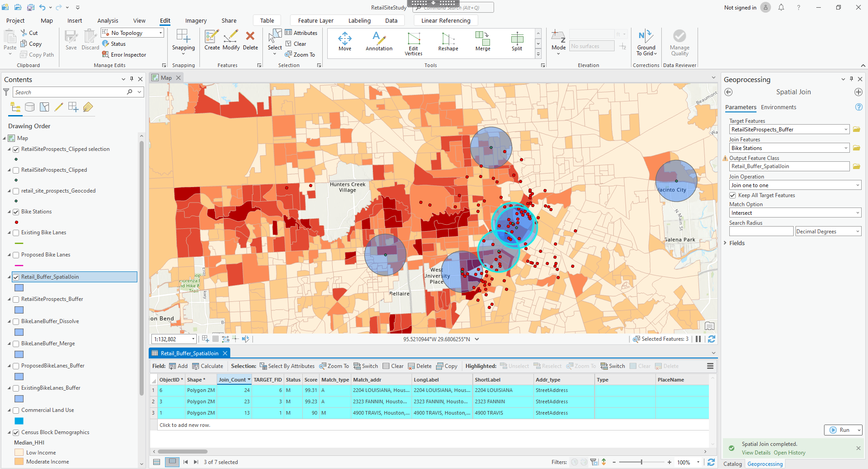Open the Labeling tab
This screenshot has width=868, height=469.
pos(359,20)
